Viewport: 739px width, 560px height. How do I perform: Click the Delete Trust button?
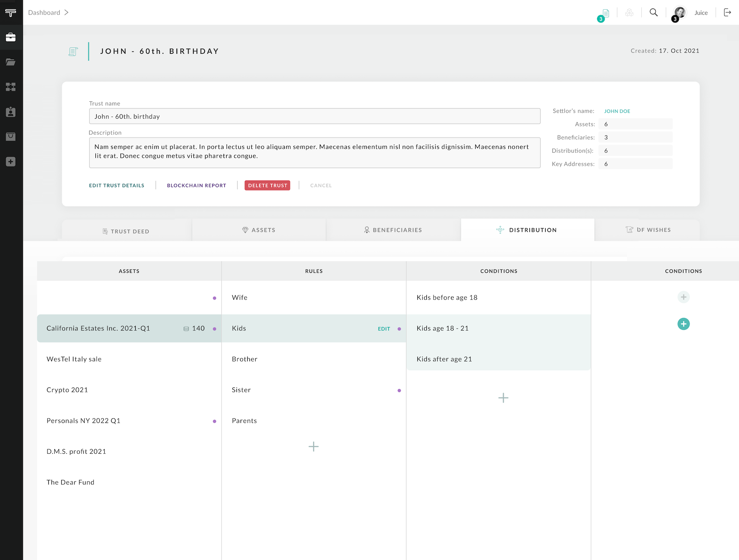pos(267,185)
